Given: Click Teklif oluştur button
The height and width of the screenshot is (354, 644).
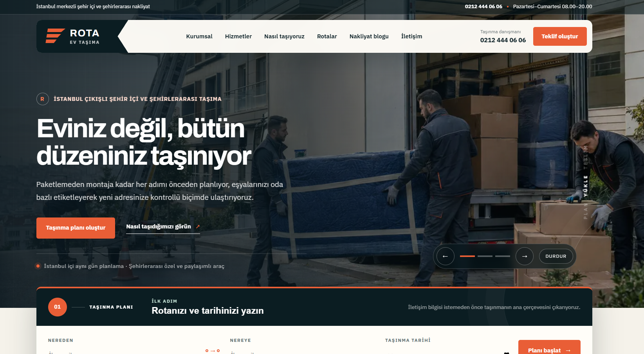Looking at the screenshot, I should [560, 36].
